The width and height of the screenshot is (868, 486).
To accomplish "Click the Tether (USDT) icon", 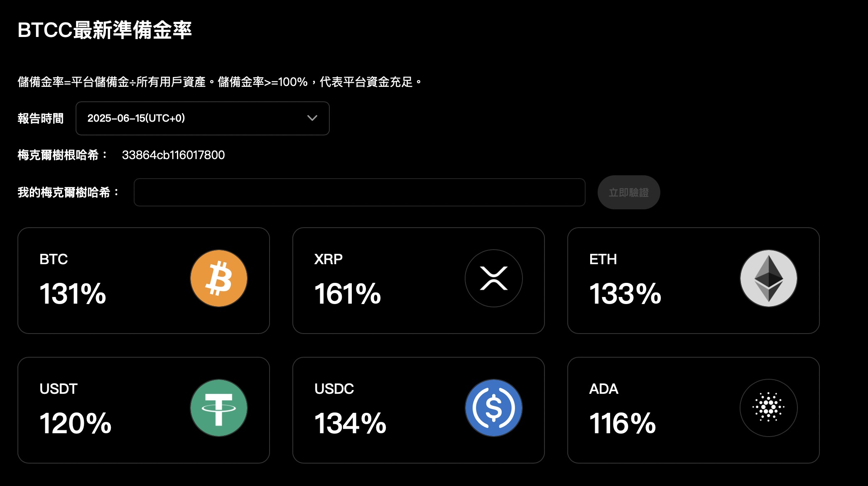I will tap(219, 407).
